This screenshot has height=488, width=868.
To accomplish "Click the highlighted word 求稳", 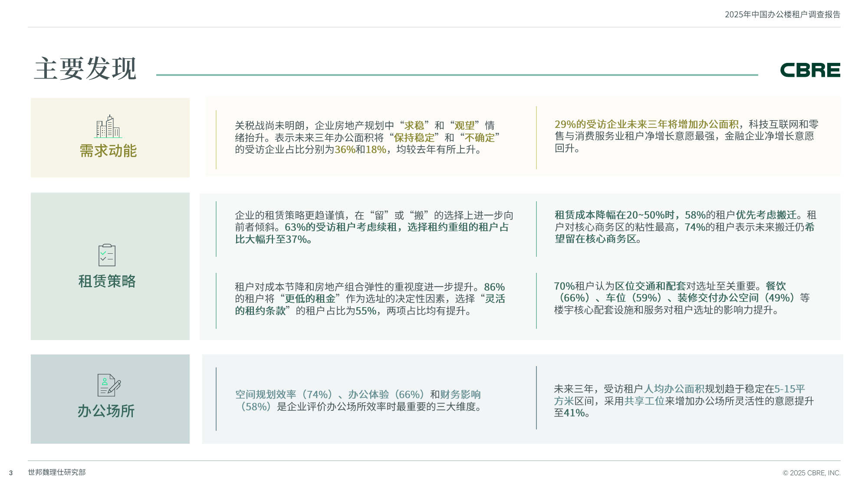I will pos(414,125).
